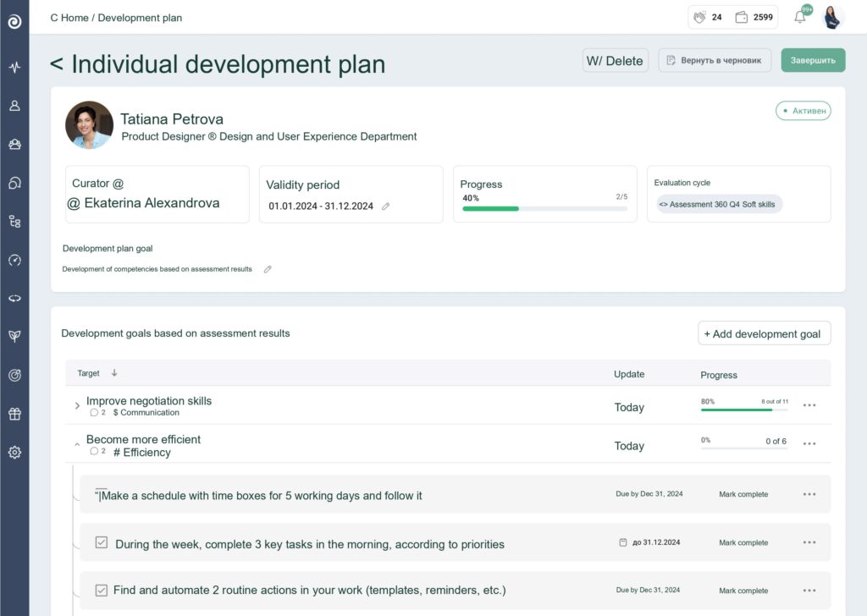This screenshot has width=867, height=616.
Task: Click Tatiana Petrova's profile photo
Action: pos(89,125)
